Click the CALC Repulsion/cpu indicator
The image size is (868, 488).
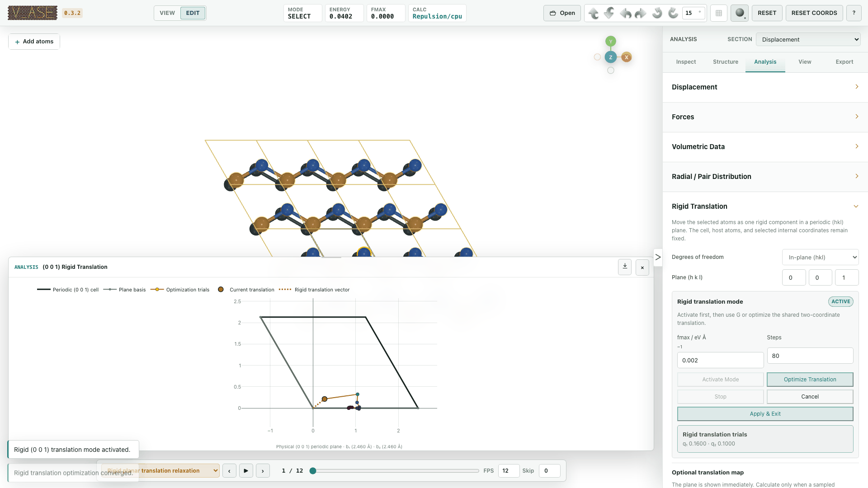coord(437,13)
